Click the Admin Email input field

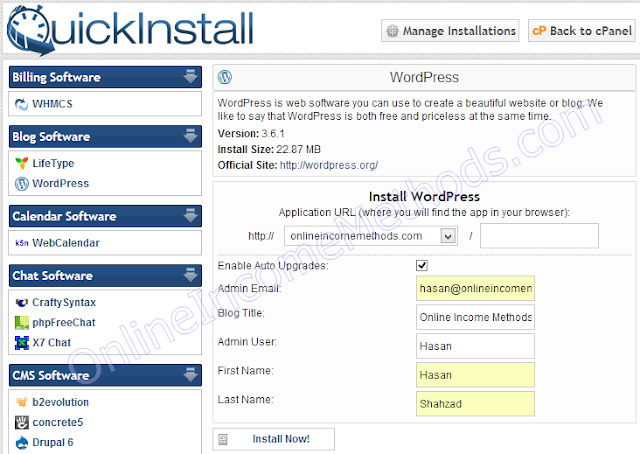click(x=475, y=289)
